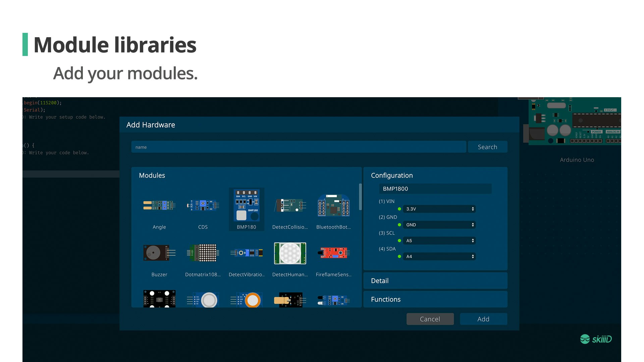644x362 pixels.
Task: Choose the DetectVibration module icon
Action: click(x=247, y=253)
